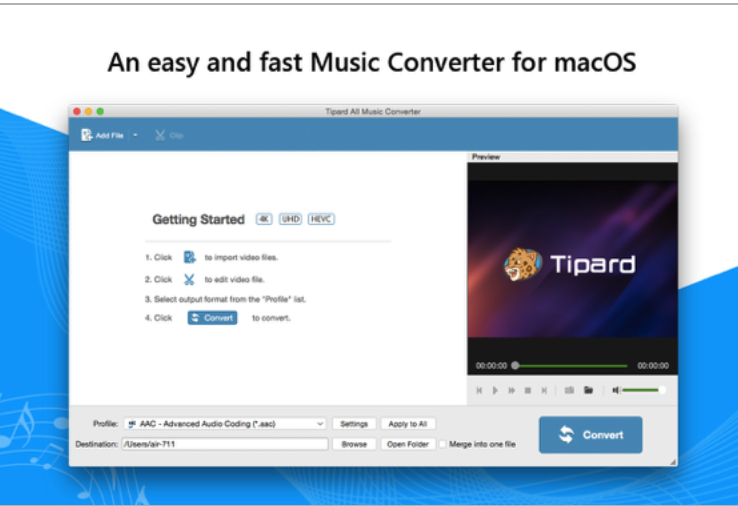Browse for destination folder
The image size is (738, 506).
tap(354, 444)
